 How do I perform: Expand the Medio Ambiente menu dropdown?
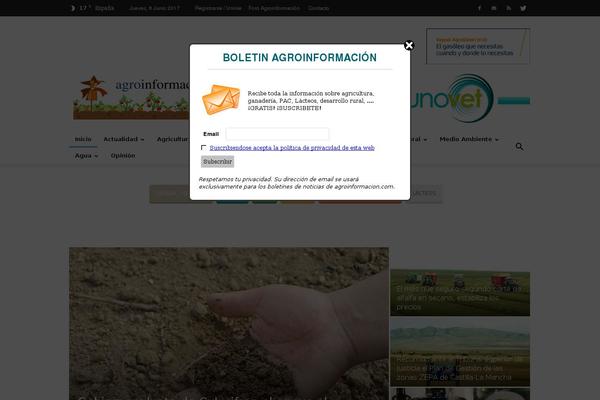[x=469, y=139]
